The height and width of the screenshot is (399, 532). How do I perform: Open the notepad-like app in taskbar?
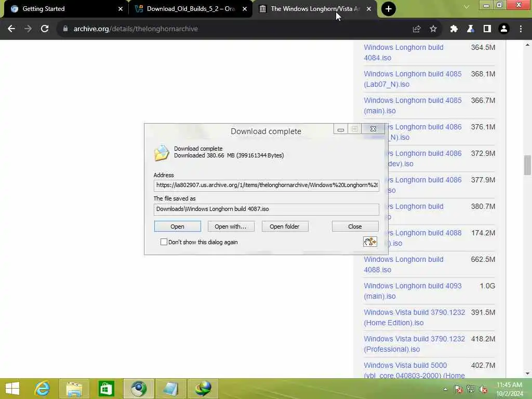click(x=170, y=389)
